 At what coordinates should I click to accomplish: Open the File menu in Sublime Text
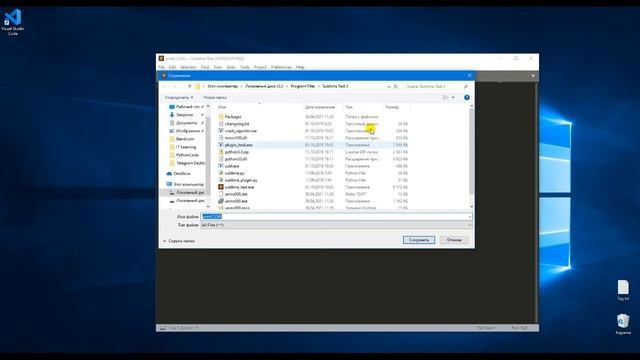click(162, 67)
